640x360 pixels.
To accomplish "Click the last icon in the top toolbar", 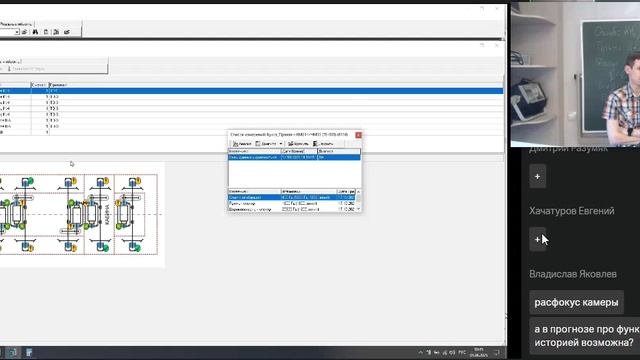I will point(67,32).
